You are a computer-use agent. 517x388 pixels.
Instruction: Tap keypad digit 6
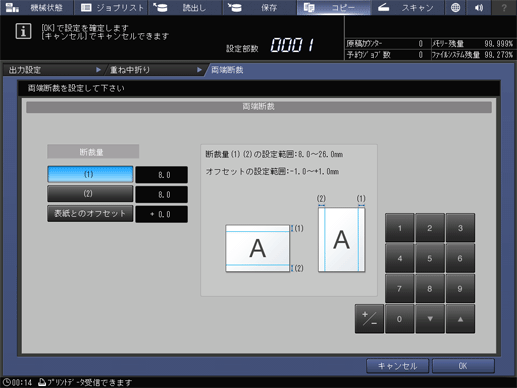tap(460, 258)
